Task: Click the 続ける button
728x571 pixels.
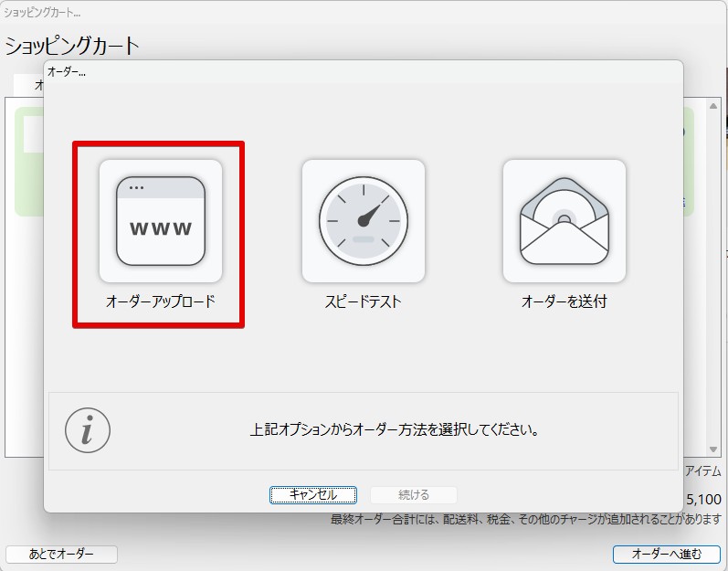Action: (413, 494)
